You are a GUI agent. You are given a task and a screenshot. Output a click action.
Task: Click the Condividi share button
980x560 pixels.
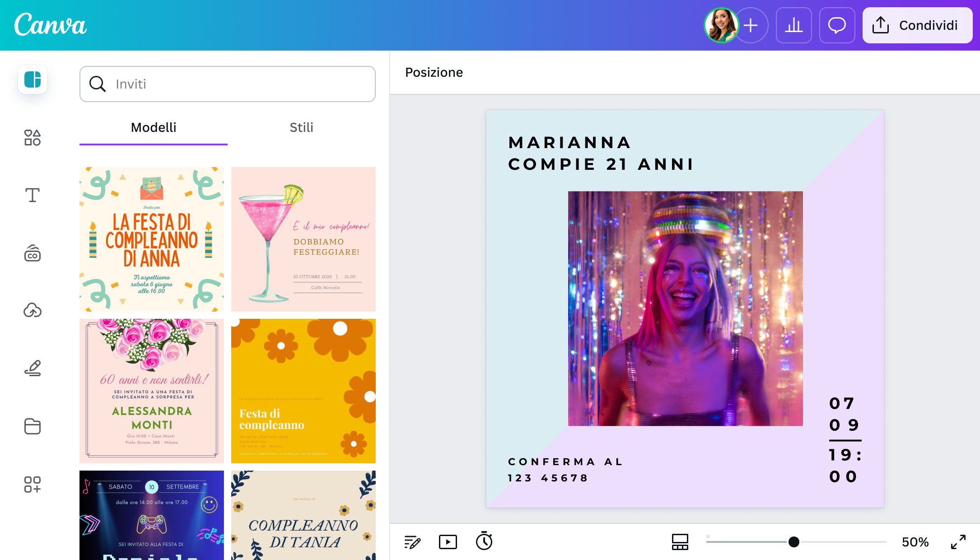coord(917,25)
